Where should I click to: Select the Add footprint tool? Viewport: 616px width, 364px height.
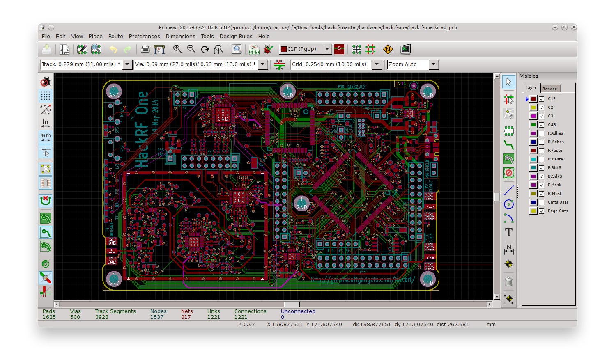click(x=509, y=131)
